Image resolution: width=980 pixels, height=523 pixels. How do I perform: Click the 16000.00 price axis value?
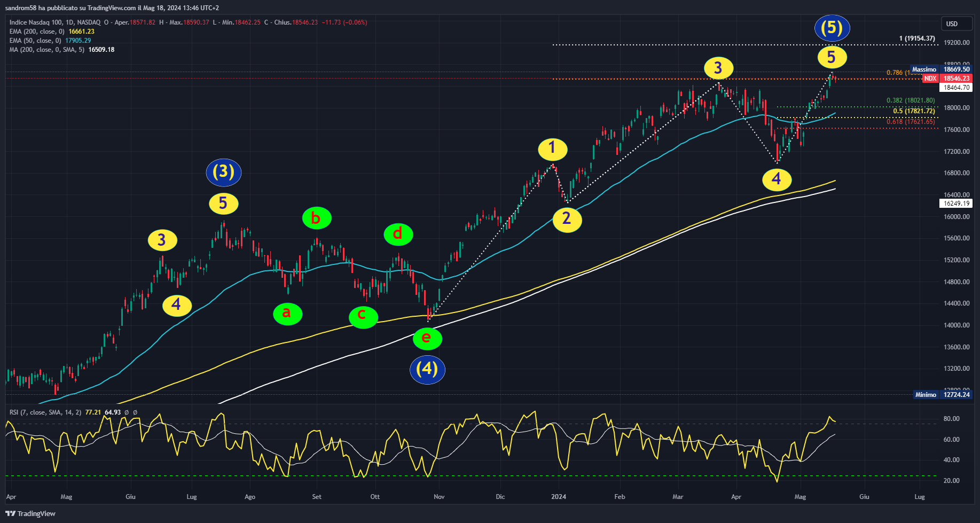click(x=957, y=217)
